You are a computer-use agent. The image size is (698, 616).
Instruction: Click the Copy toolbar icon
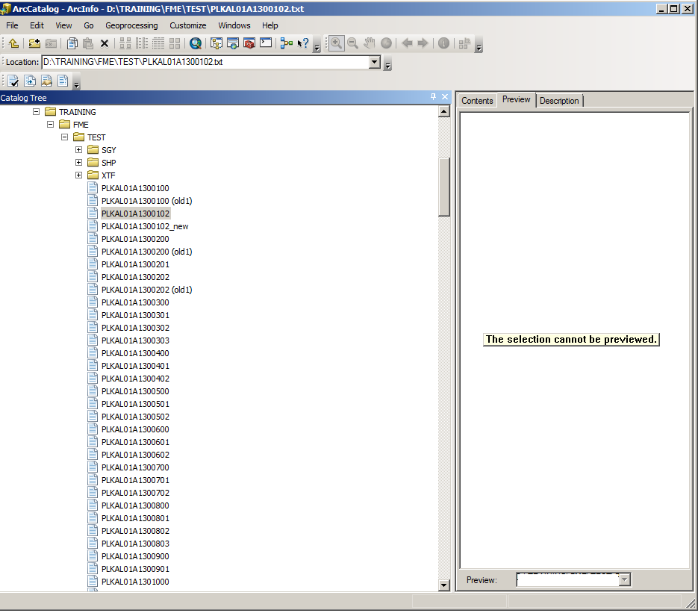tap(72, 43)
